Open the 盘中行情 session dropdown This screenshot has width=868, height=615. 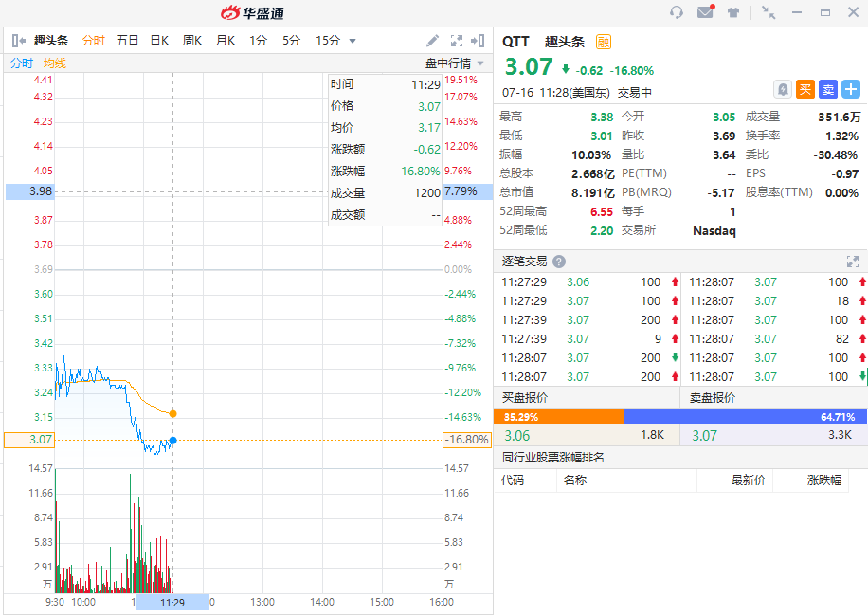455,63
